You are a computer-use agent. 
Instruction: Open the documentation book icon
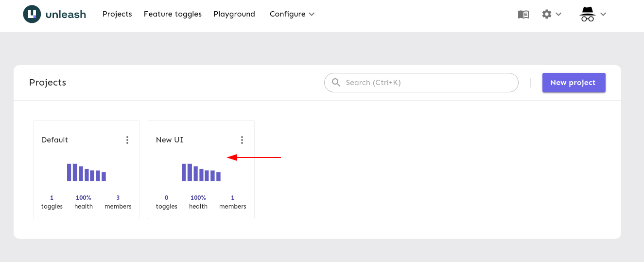click(523, 15)
